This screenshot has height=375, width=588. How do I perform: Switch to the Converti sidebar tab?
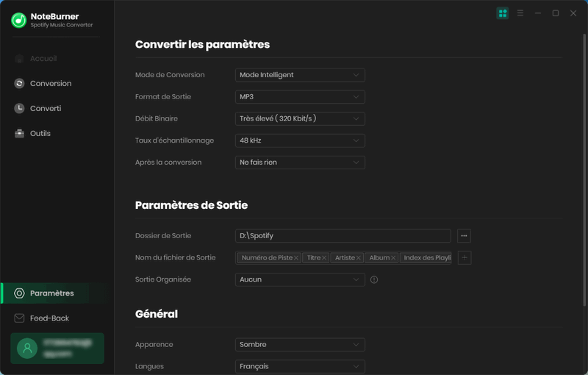pos(45,109)
